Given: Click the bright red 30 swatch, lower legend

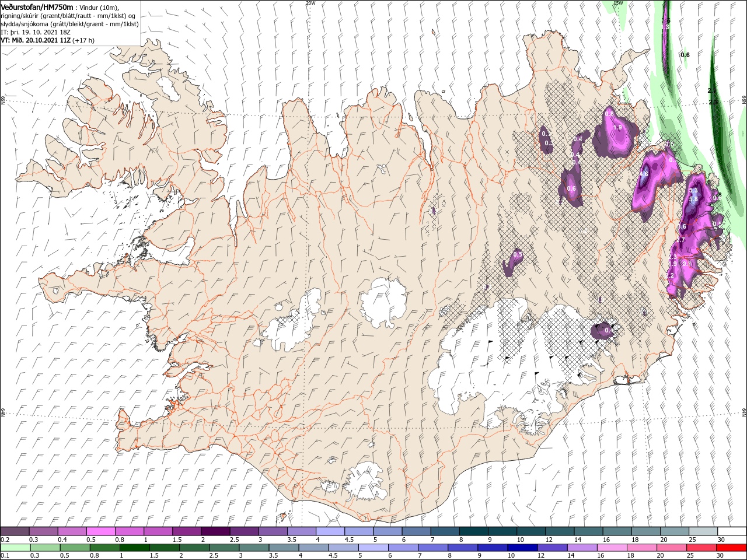Looking at the screenshot, I should click(x=731, y=548).
